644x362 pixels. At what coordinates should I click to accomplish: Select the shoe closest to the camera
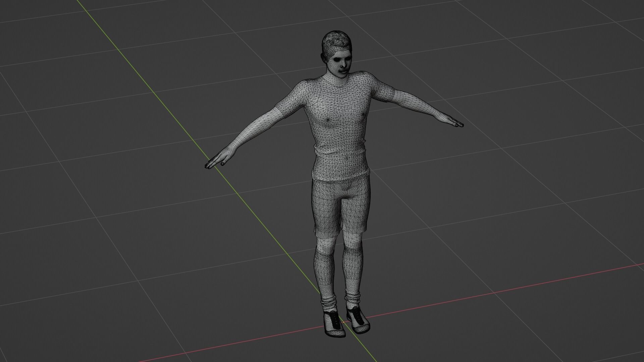tap(334, 325)
